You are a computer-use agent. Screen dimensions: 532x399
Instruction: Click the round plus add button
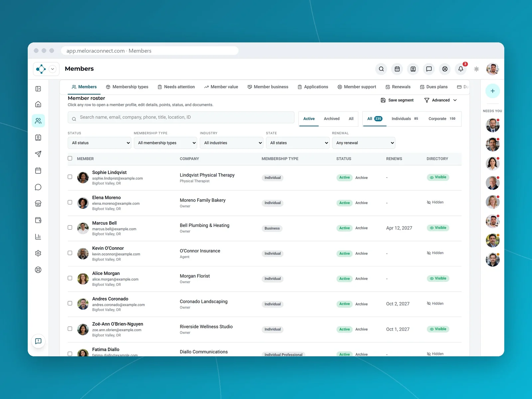[492, 91]
